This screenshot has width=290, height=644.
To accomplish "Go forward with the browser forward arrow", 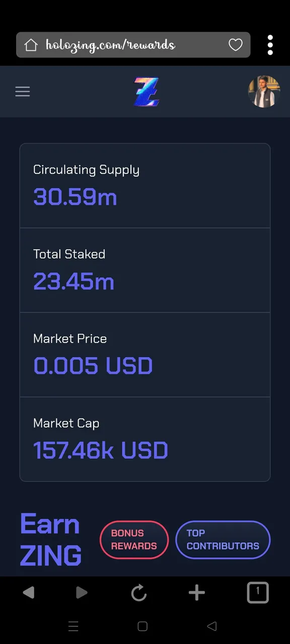I will tap(82, 593).
